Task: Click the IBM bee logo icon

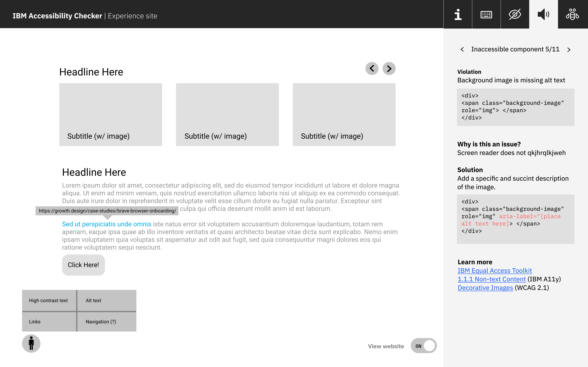Action: [572, 14]
